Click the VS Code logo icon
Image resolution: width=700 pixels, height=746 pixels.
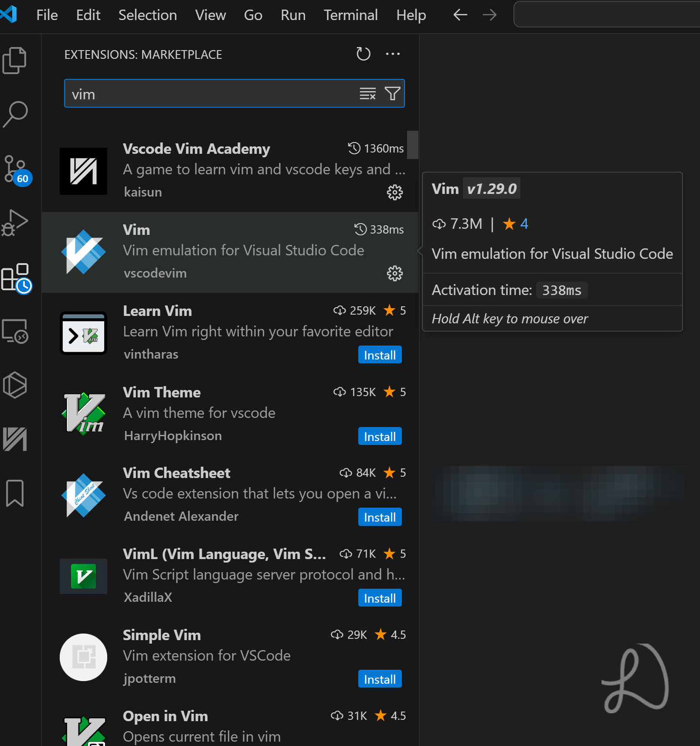(x=9, y=14)
